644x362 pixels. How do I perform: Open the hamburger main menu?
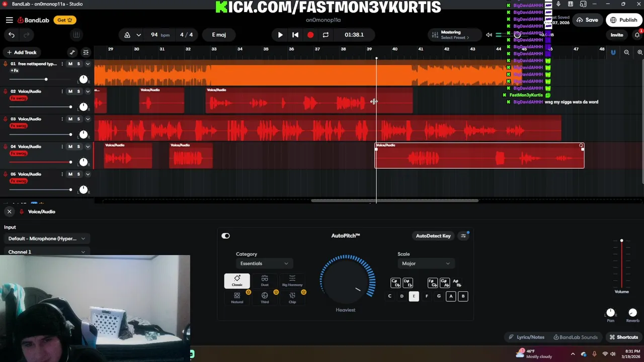10,20
